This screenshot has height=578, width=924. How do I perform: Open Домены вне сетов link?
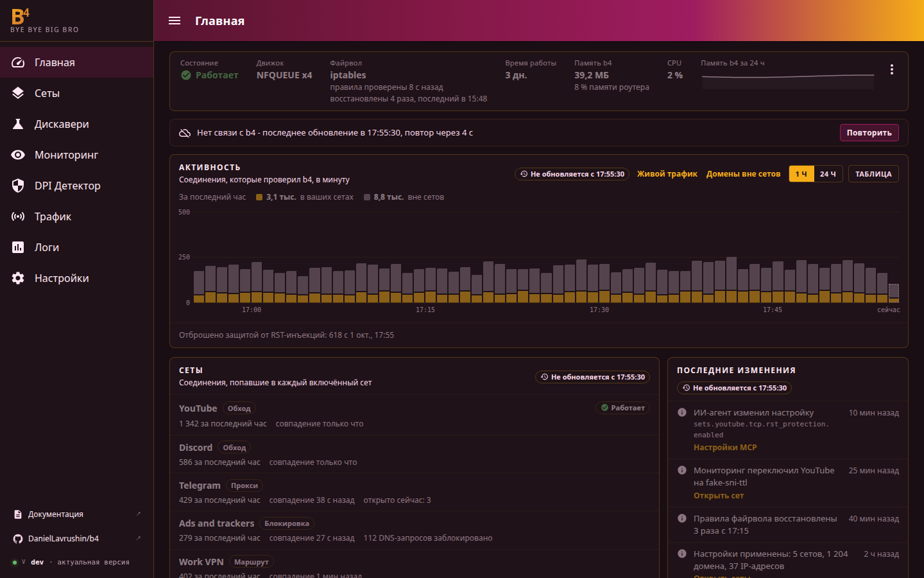coord(743,174)
